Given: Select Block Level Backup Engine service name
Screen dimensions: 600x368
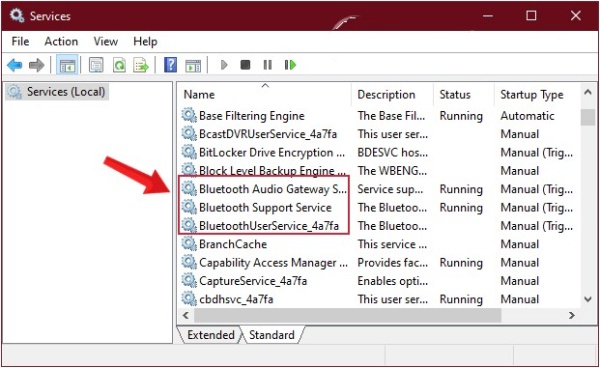Looking at the screenshot, I should [272, 171].
